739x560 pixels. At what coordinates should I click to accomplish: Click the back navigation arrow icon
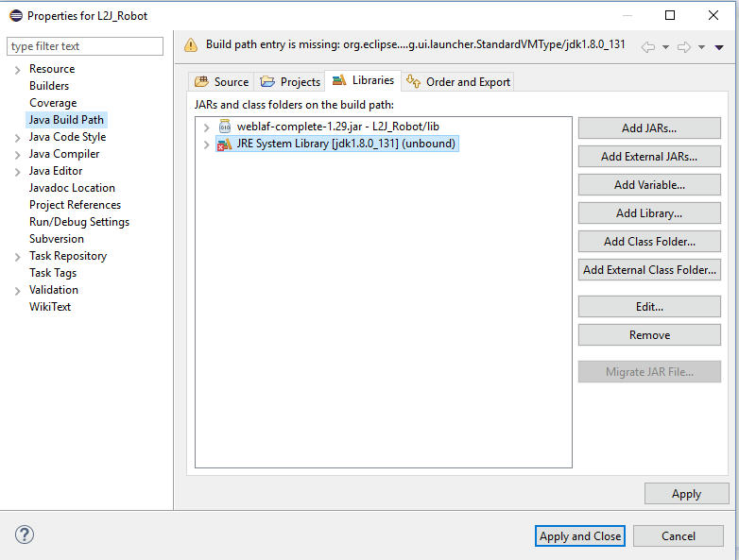(648, 47)
